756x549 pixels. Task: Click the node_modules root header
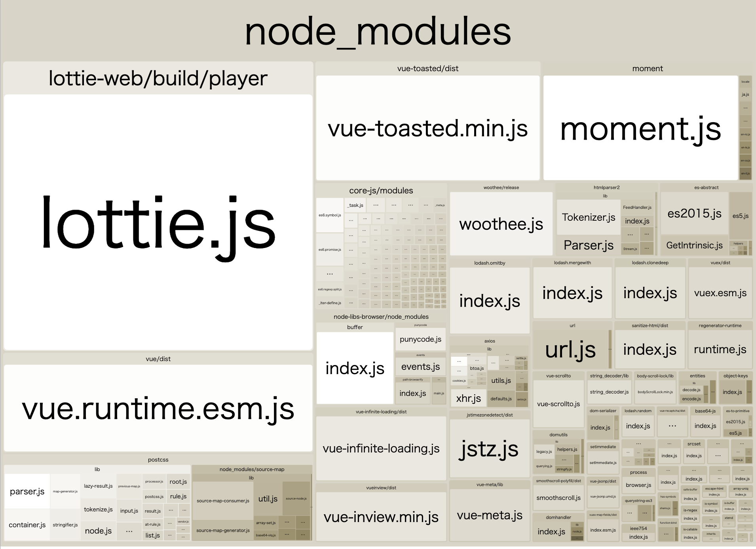(x=378, y=32)
